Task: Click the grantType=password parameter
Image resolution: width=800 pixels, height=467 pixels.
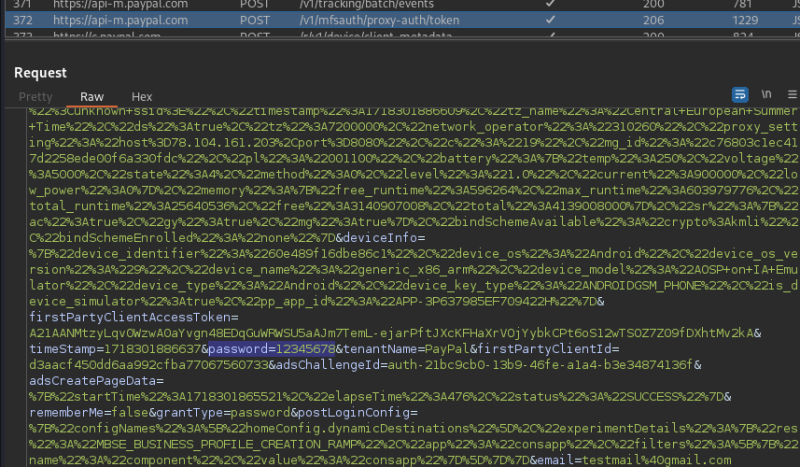Action: [223, 412]
